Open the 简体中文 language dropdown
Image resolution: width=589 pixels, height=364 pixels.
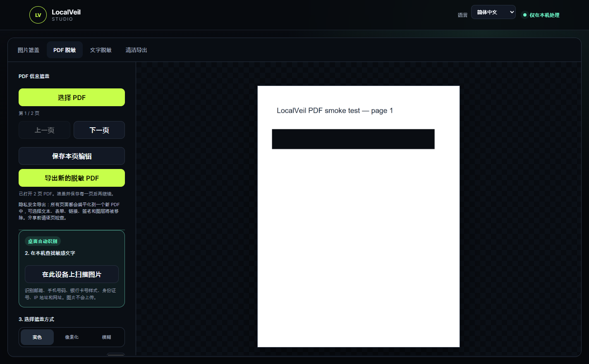pos(493,12)
